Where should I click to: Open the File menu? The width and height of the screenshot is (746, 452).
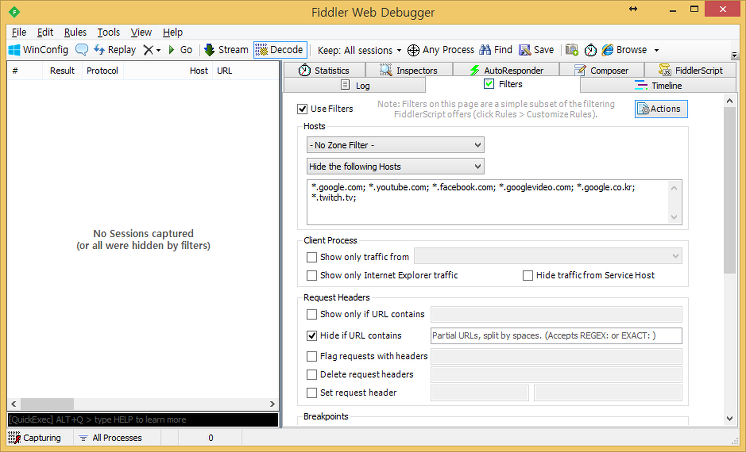click(19, 32)
